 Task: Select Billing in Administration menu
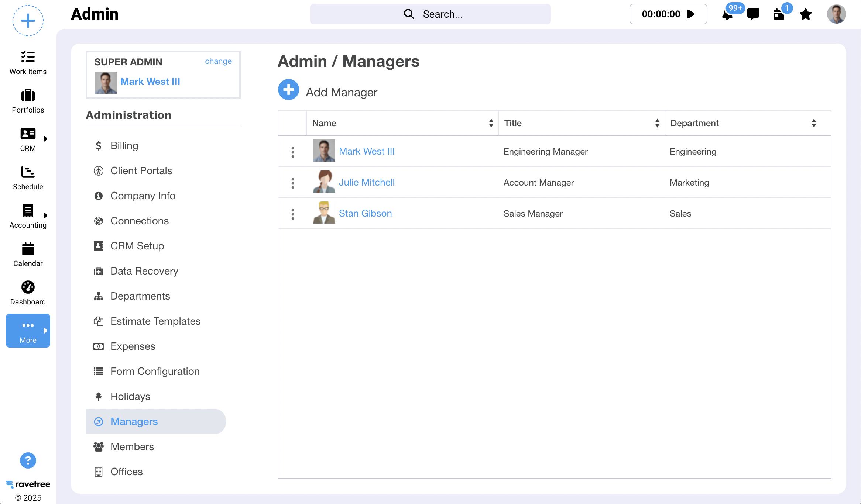[124, 145]
